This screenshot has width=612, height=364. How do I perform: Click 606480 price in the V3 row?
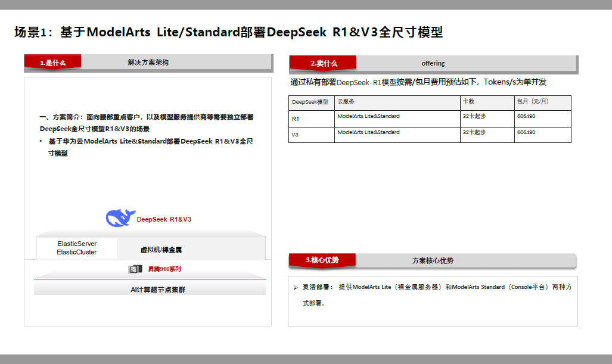[x=526, y=132]
